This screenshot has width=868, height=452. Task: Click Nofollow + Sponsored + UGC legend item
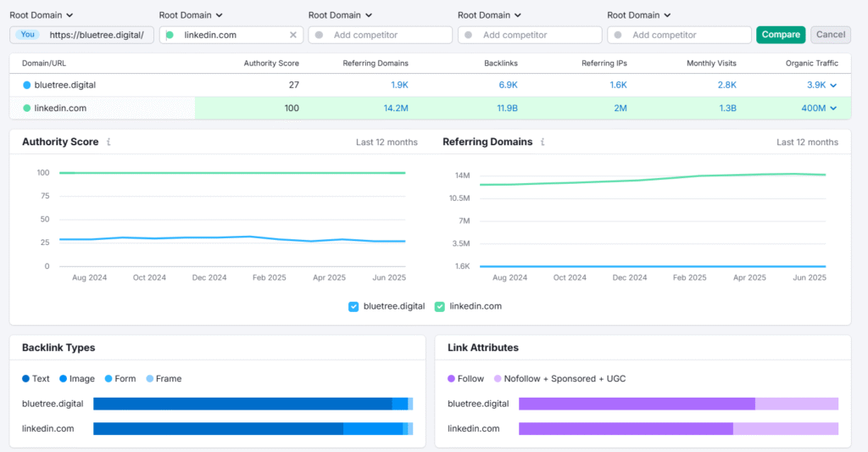tap(559, 378)
